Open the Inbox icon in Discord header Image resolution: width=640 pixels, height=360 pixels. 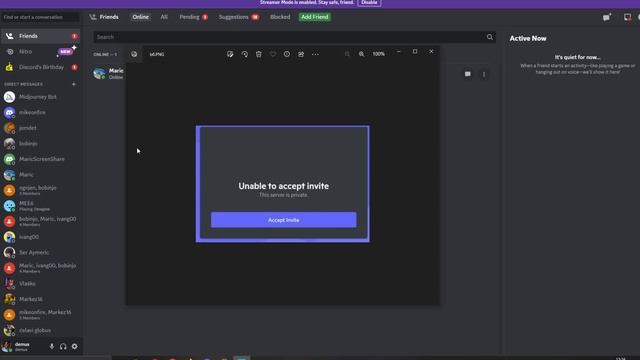click(x=627, y=17)
